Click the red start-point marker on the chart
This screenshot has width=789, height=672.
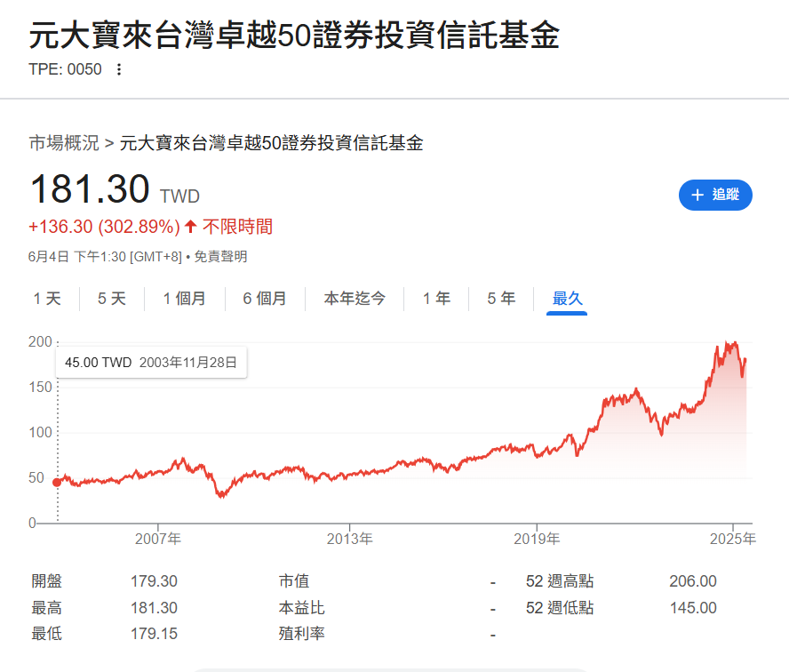pos(57,483)
